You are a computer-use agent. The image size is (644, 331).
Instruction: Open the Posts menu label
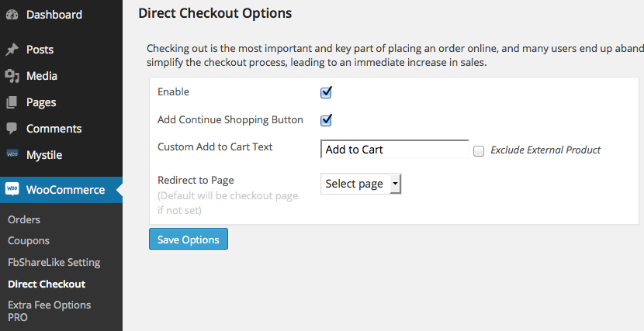click(40, 50)
